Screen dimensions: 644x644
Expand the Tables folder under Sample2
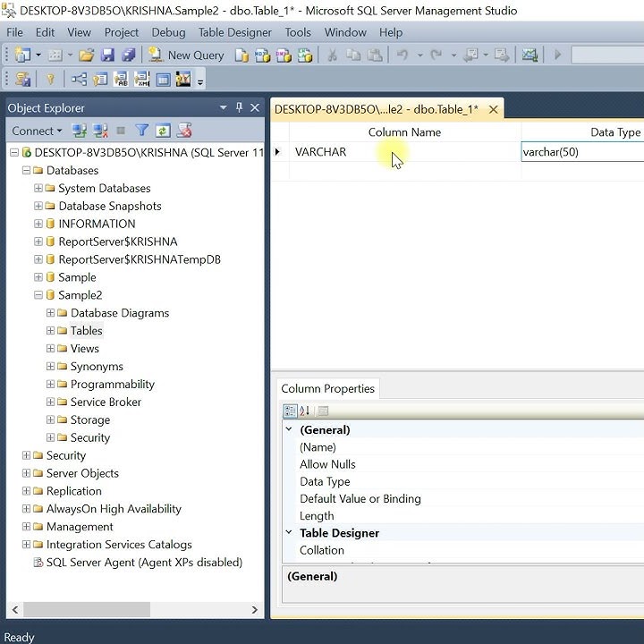coord(50,331)
